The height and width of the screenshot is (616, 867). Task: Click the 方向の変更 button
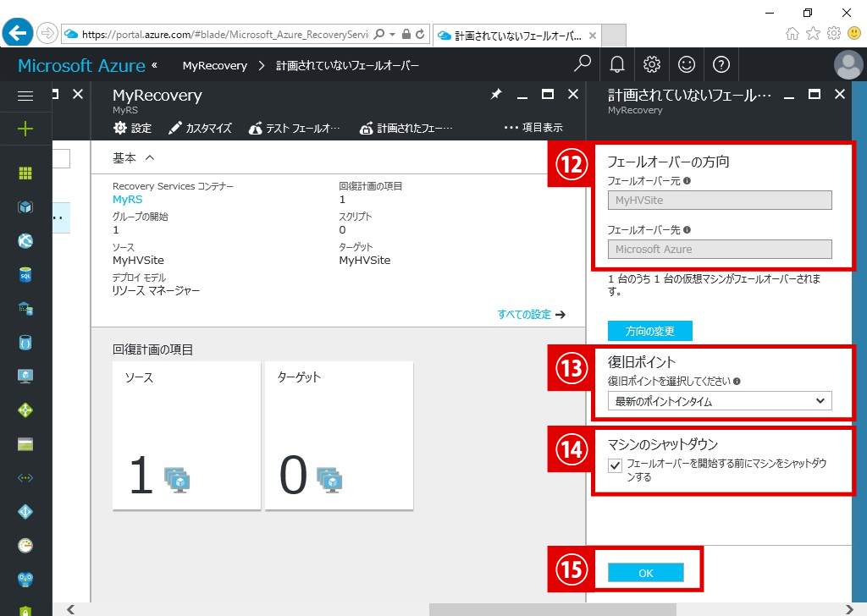point(649,330)
